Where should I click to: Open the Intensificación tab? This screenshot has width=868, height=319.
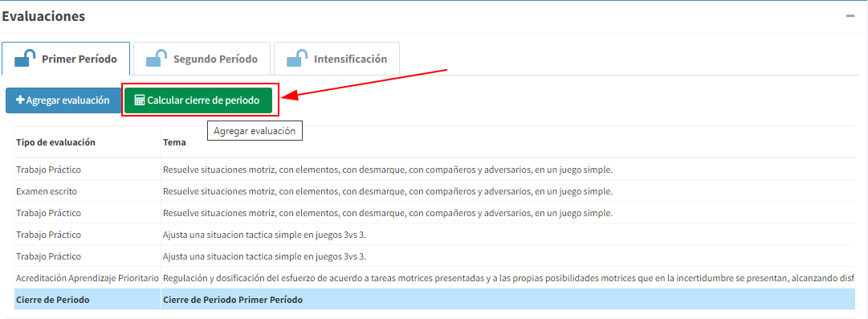pyautogui.click(x=336, y=59)
